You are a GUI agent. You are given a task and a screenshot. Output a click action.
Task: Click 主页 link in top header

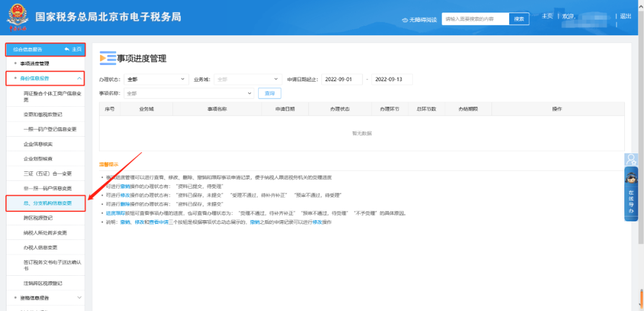547,16
